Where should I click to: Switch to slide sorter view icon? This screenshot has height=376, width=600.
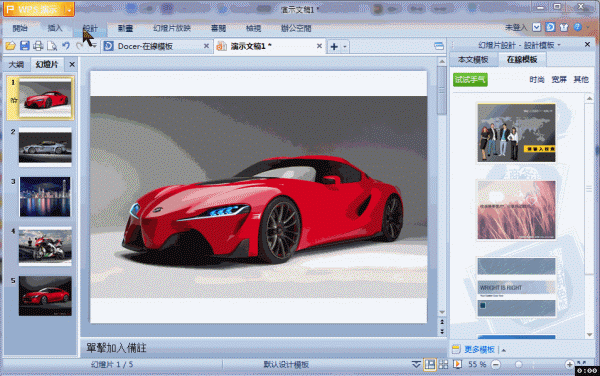[443, 364]
